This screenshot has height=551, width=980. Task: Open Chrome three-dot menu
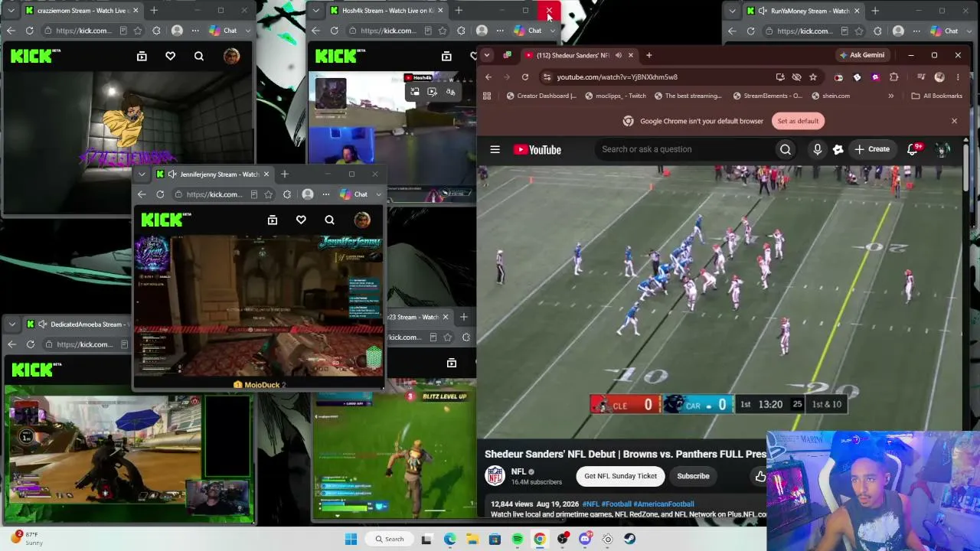(x=957, y=77)
